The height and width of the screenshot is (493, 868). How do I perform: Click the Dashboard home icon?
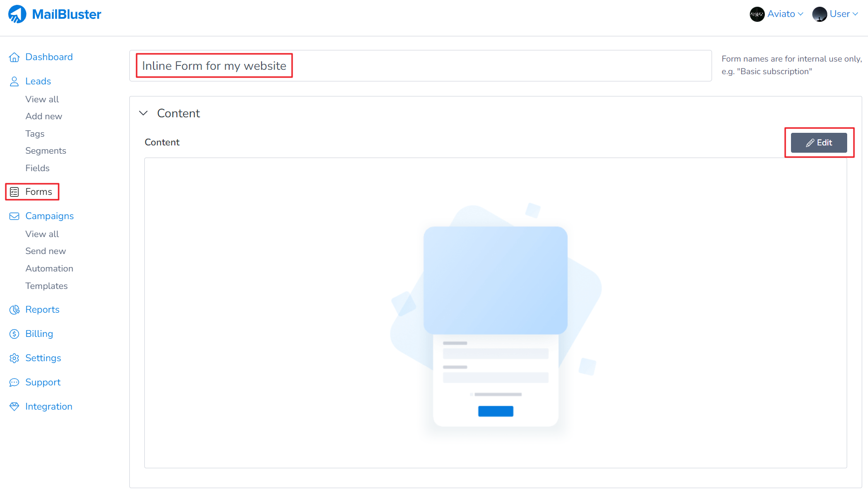click(14, 57)
